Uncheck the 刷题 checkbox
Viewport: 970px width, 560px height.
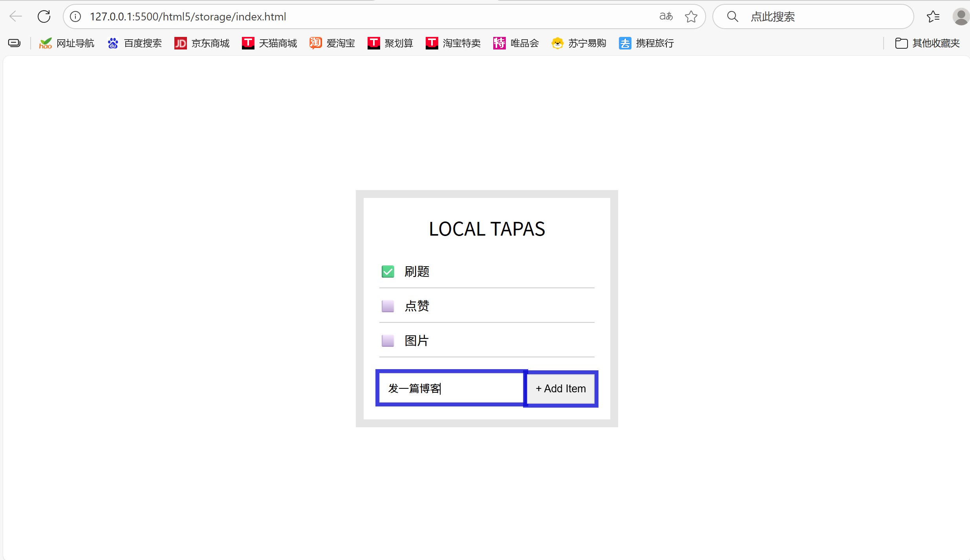(x=388, y=271)
